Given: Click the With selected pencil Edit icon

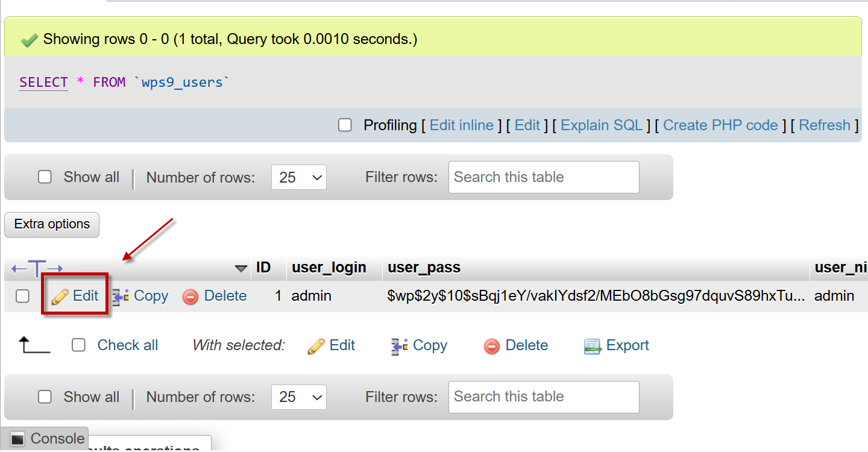Looking at the screenshot, I should point(316,346).
